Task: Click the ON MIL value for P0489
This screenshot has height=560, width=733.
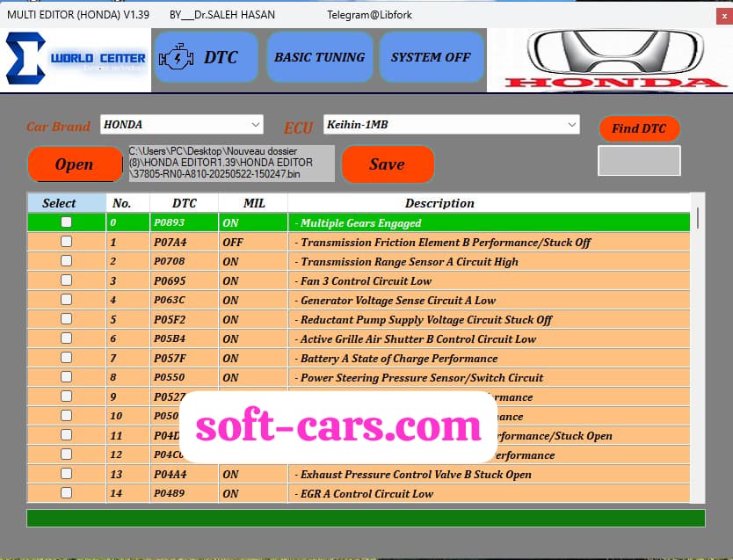Action: pyautogui.click(x=230, y=493)
